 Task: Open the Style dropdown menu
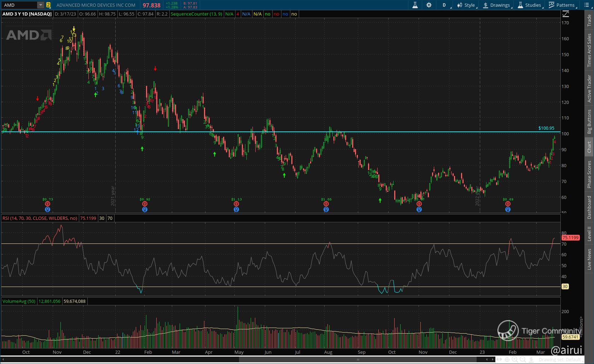(x=466, y=5)
